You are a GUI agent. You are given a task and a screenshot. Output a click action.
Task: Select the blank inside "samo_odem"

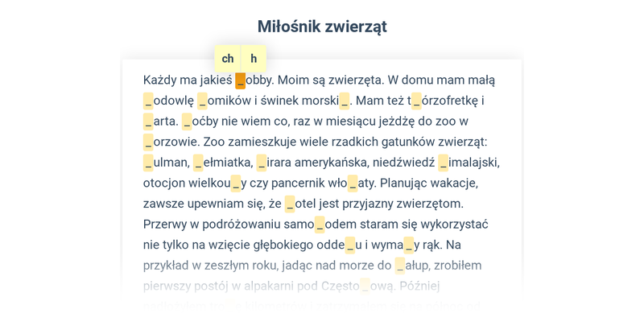(320, 225)
